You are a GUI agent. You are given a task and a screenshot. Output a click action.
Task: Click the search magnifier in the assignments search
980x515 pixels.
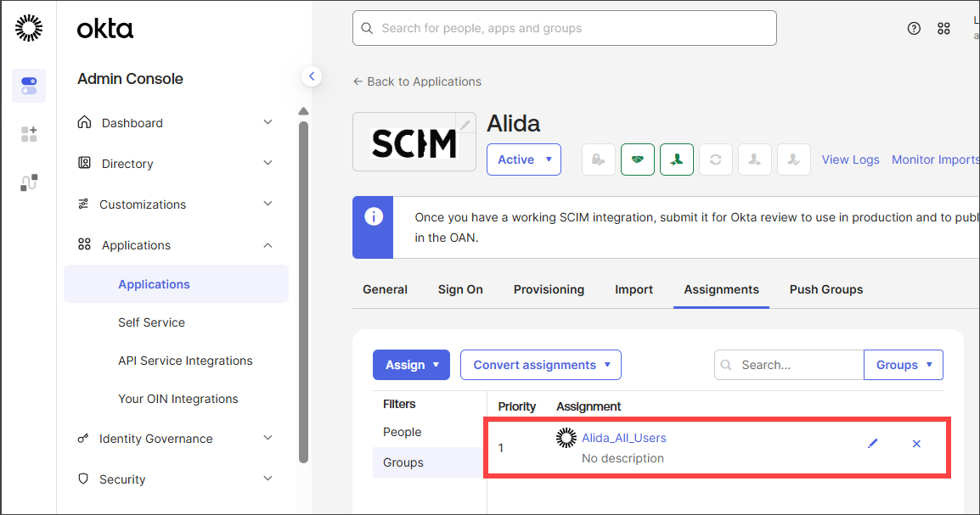click(x=726, y=365)
